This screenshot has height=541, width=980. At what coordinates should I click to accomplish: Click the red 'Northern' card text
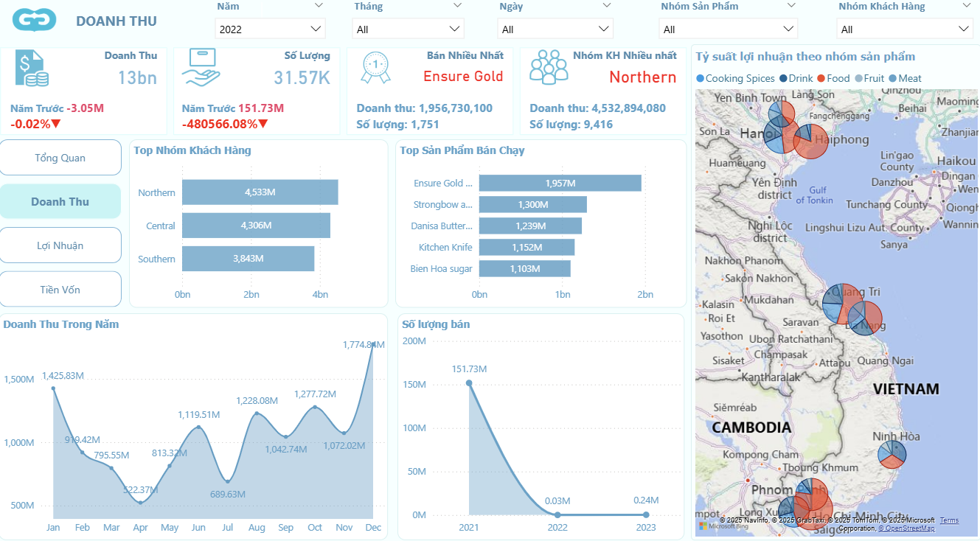[x=642, y=77]
